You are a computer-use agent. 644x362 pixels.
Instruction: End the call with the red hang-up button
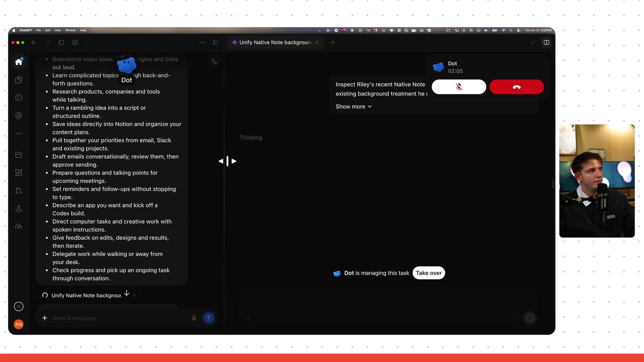pos(517,87)
